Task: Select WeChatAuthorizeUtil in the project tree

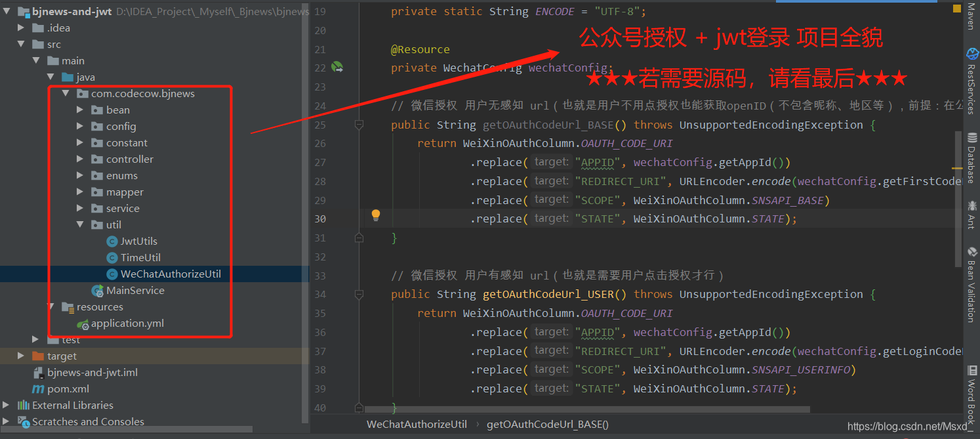Action: click(x=171, y=274)
